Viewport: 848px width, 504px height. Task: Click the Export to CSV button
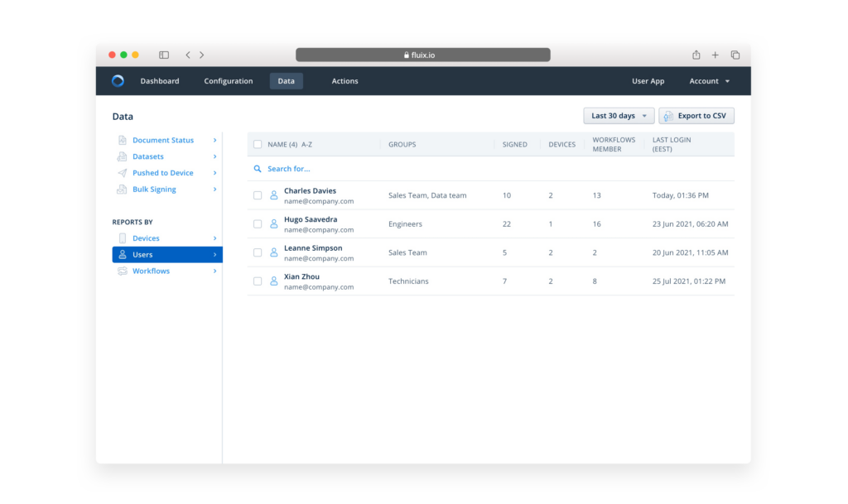point(696,116)
